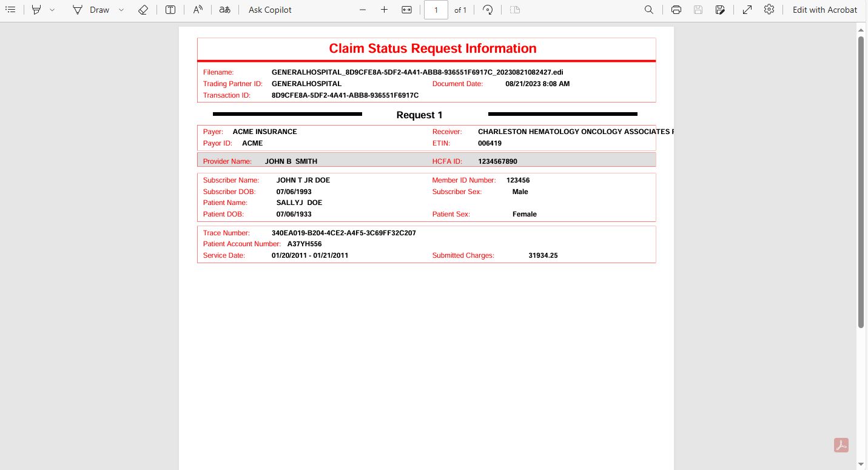Click document date 08/21/2023 8:08 AM
Viewport: 868px width, 470px height.
pyautogui.click(x=537, y=84)
